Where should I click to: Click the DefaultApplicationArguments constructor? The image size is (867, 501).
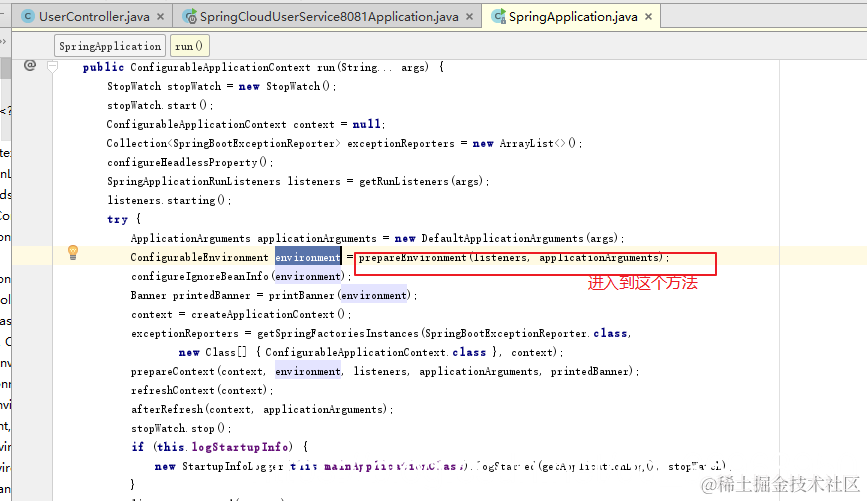pos(503,238)
